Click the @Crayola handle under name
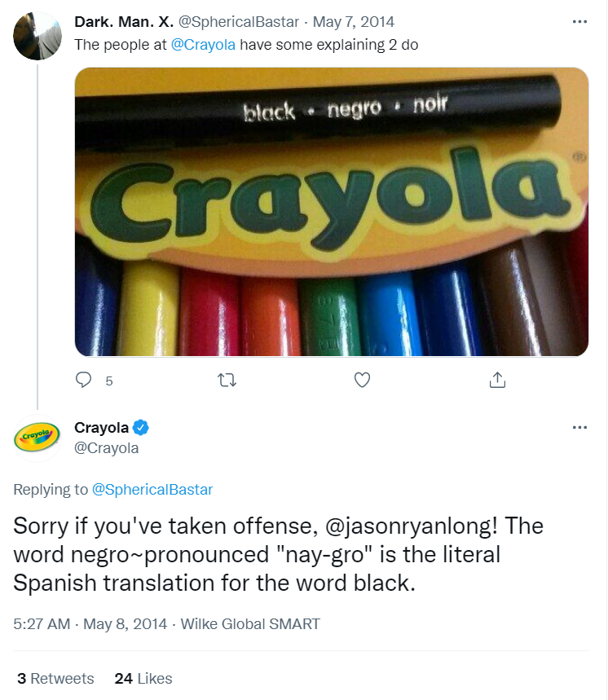Image resolution: width=608 pixels, height=700 pixels. click(x=107, y=448)
